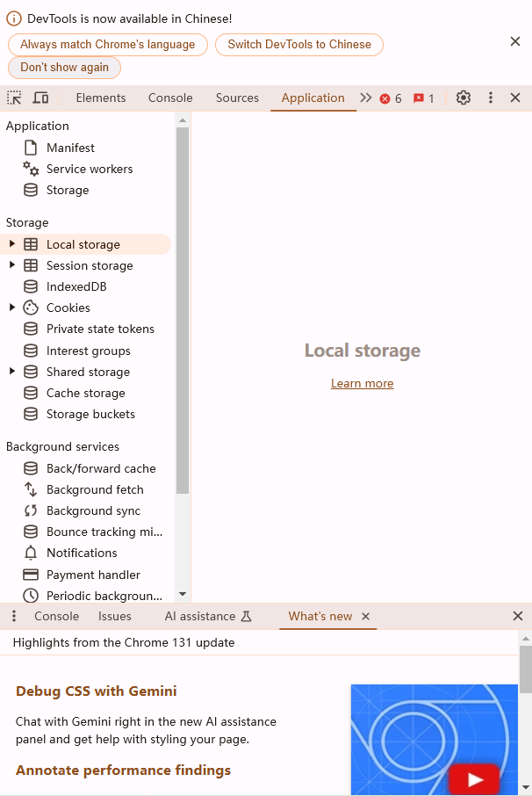Open the AI assistance drawer tab
Image resolution: width=532 pixels, height=796 pixels.
[x=208, y=616]
